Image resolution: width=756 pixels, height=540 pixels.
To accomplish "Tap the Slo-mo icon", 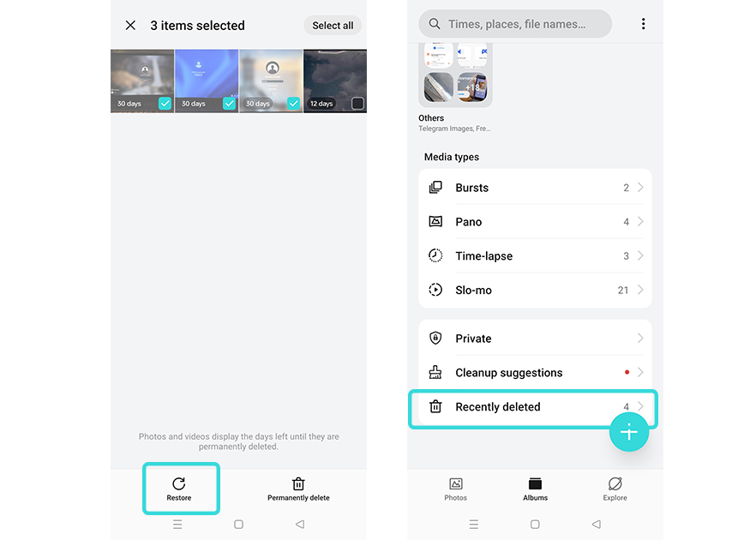I will pyautogui.click(x=435, y=290).
